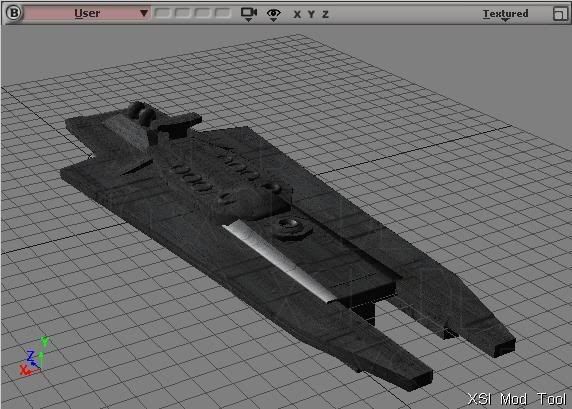Screen dimensions: 572x409
Task: Open the Textured display mode menu
Action: click(x=505, y=14)
